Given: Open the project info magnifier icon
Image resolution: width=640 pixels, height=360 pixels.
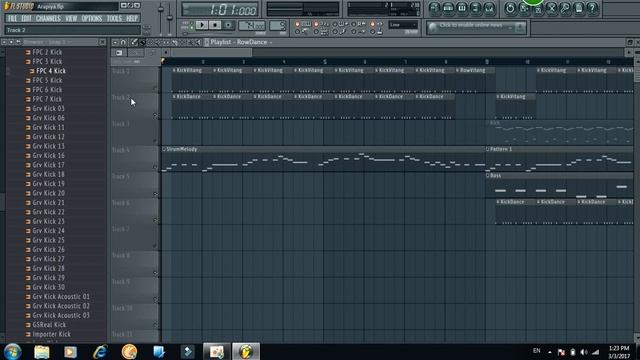Looking at the screenshot, I should coord(565,8).
